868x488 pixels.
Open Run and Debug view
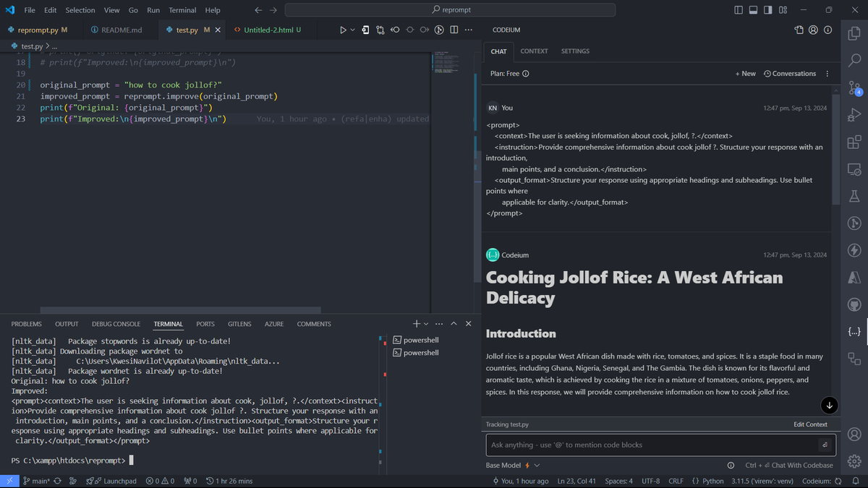coord(854,115)
